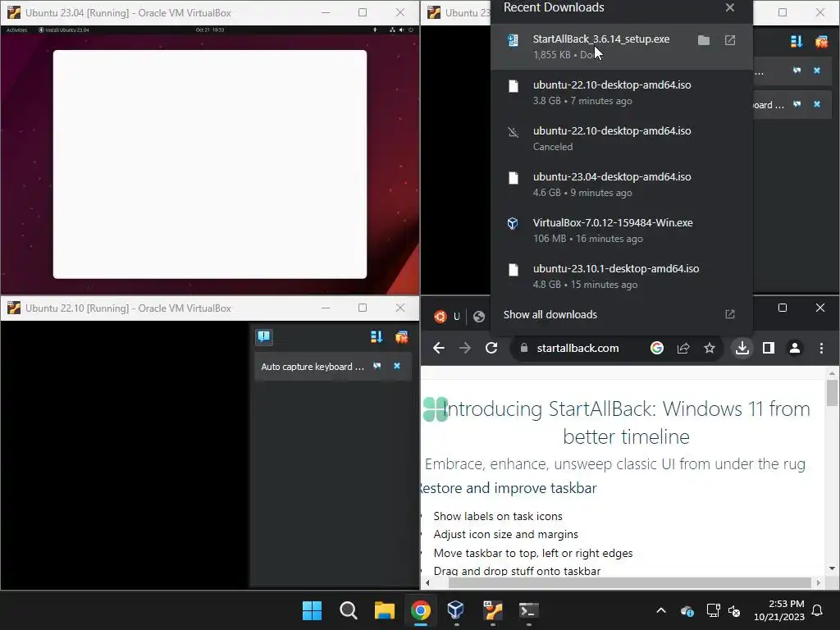Open Chrome three-dot menu
The height and width of the screenshot is (630, 840).
tap(821, 348)
